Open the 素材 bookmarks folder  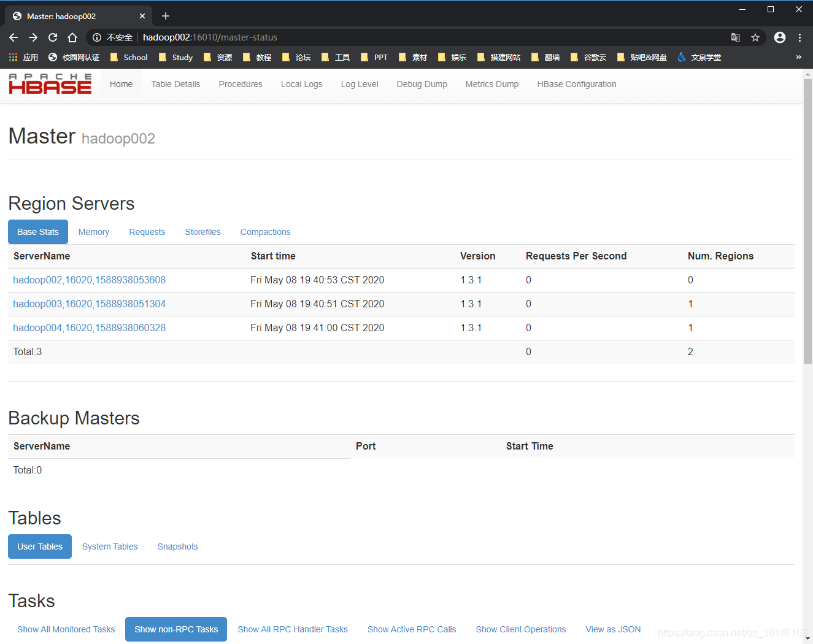coord(413,57)
